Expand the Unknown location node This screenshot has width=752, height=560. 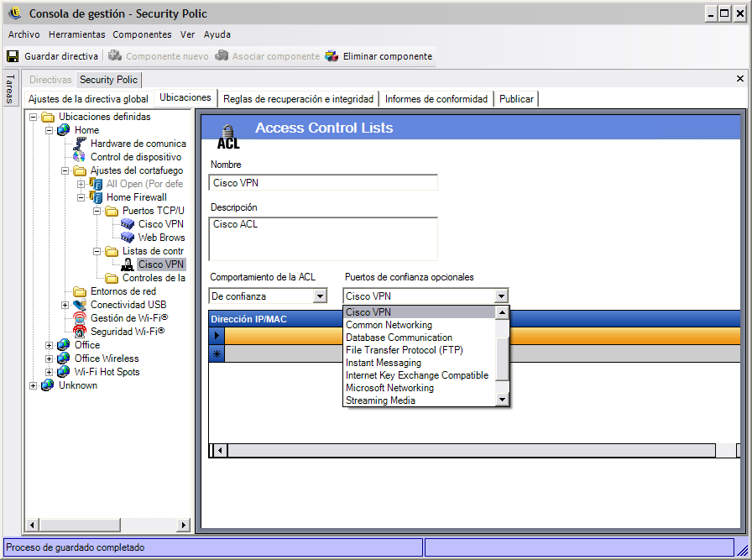pyautogui.click(x=34, y=385)
